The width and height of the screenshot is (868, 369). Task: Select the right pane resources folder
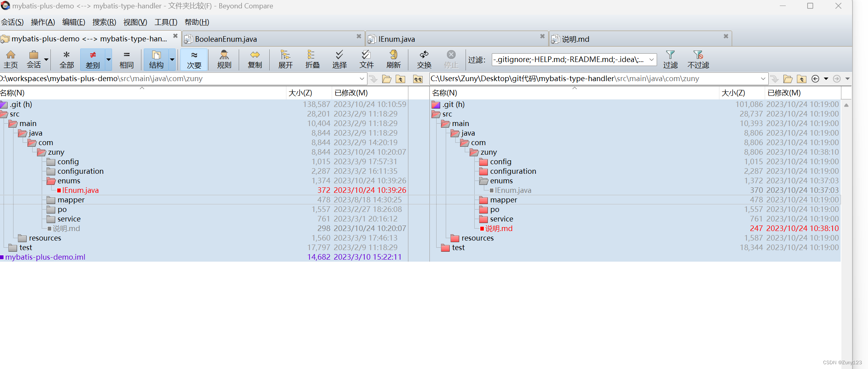tap(477, 238)
